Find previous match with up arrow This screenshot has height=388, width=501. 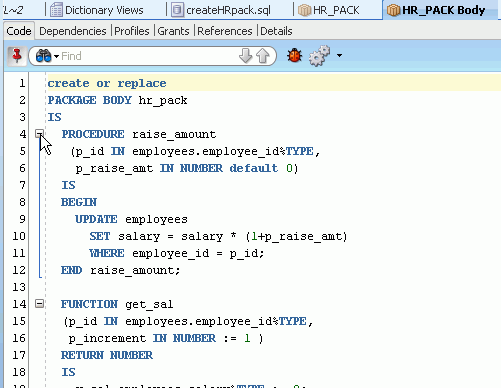coord(263,56)
